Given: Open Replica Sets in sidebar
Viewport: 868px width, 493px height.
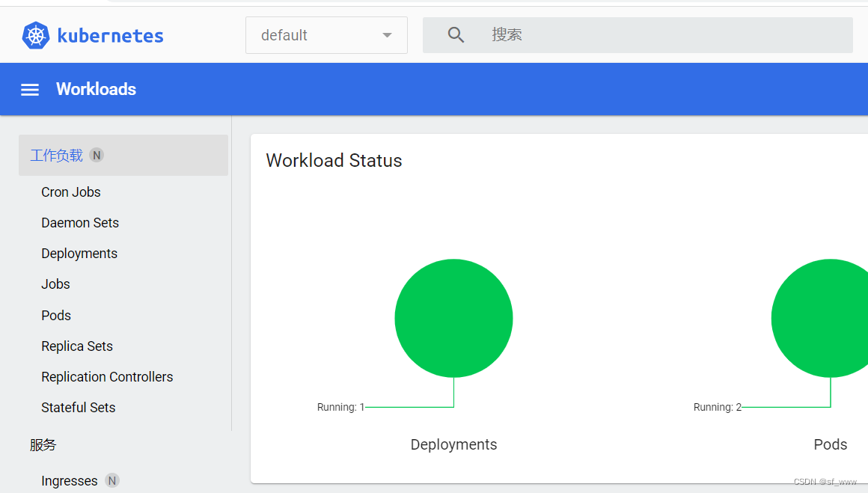Looking at the screenshot, I should [77, 346].
